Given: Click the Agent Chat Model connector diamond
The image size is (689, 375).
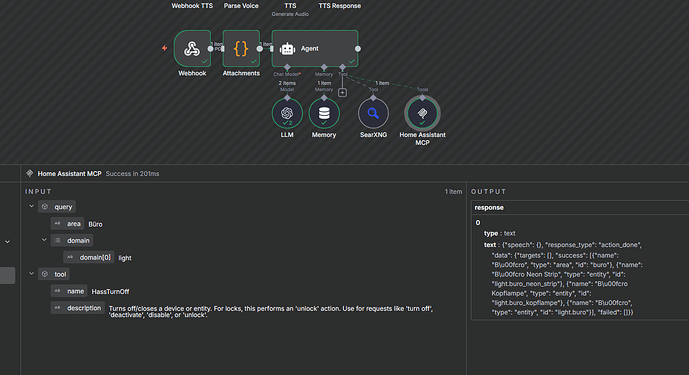Looking at the screenshot, I should 287,67.
